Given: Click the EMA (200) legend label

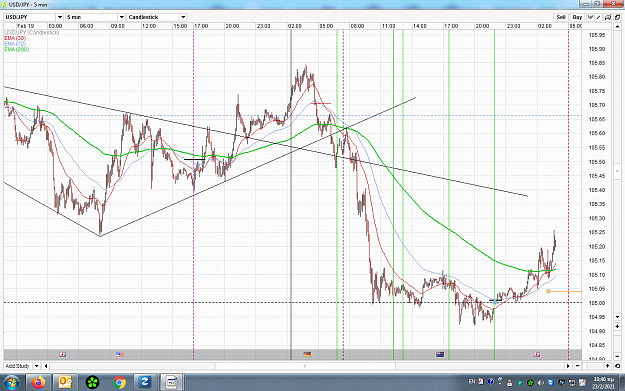Looking at the screenshot, I should pos(17,49).
